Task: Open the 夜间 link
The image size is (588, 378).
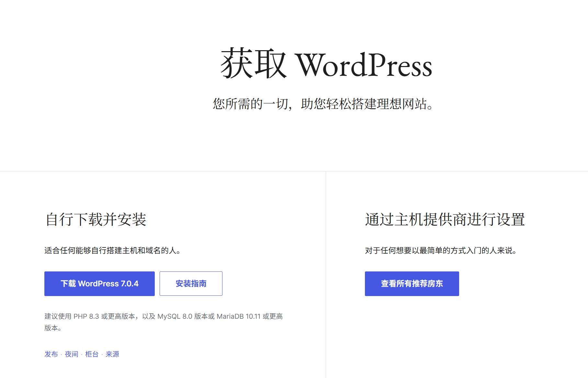Action: coord(72,354)
